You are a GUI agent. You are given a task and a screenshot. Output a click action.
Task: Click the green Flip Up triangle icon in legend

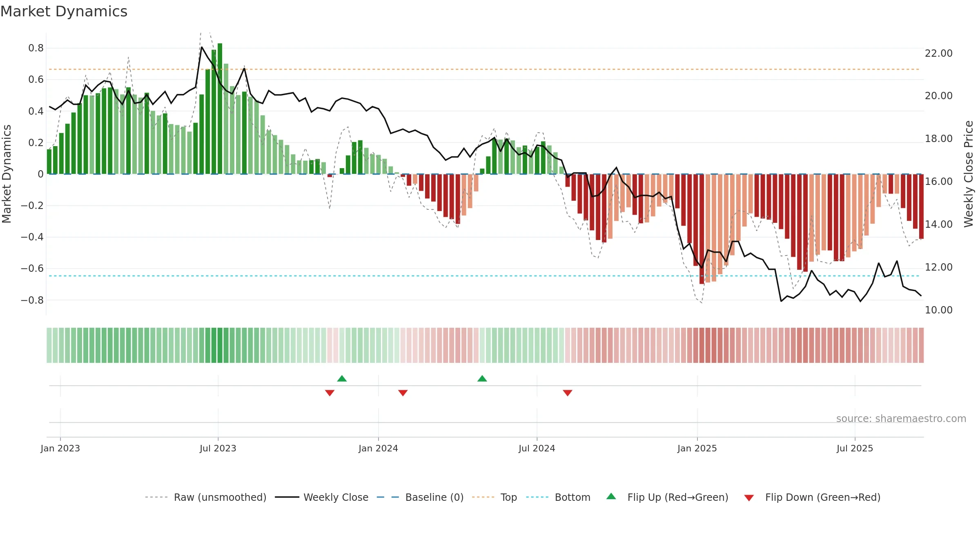tap(611, 496)
